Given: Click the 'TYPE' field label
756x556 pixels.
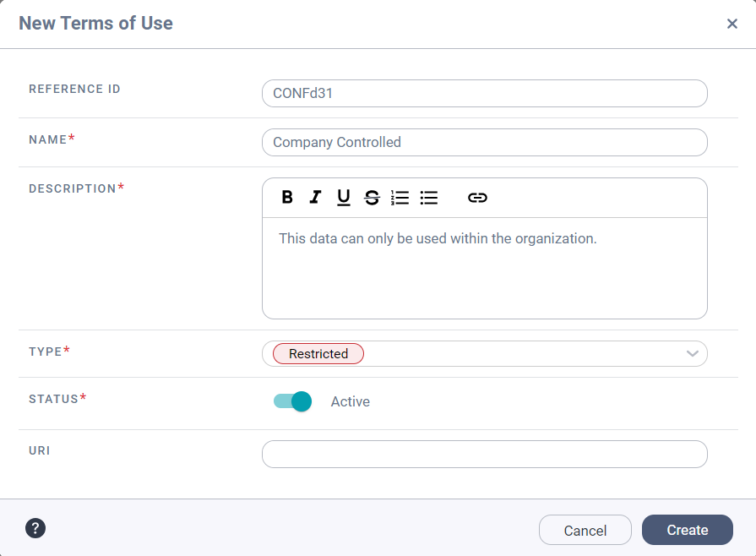Looking at the screenshot, I should tap(46, 352).
